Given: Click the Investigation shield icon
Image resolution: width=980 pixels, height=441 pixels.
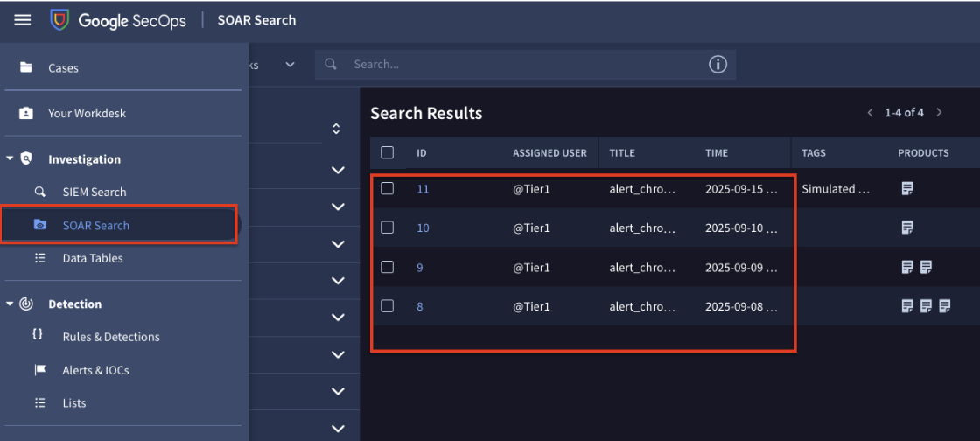Looking at the screenshot, I should point(25,158).
